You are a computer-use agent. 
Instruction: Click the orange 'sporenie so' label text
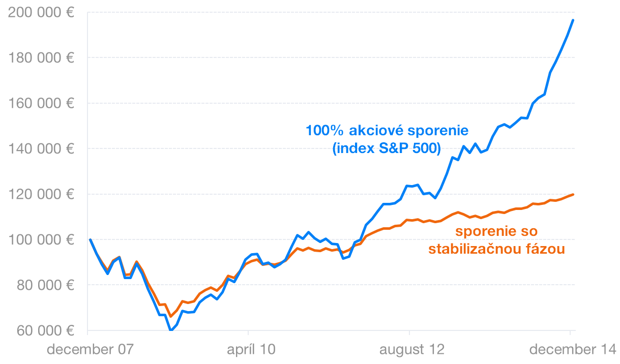coord(496,231)
